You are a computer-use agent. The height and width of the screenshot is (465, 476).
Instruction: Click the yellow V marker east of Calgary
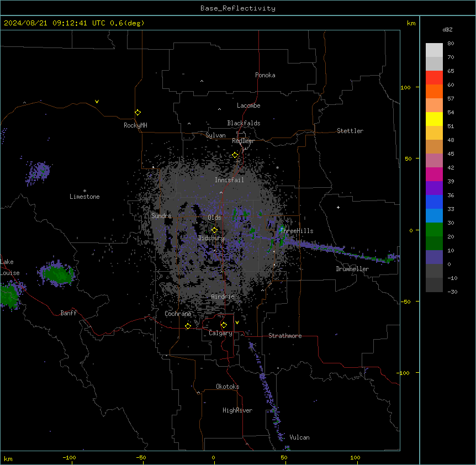coord(237,323)
